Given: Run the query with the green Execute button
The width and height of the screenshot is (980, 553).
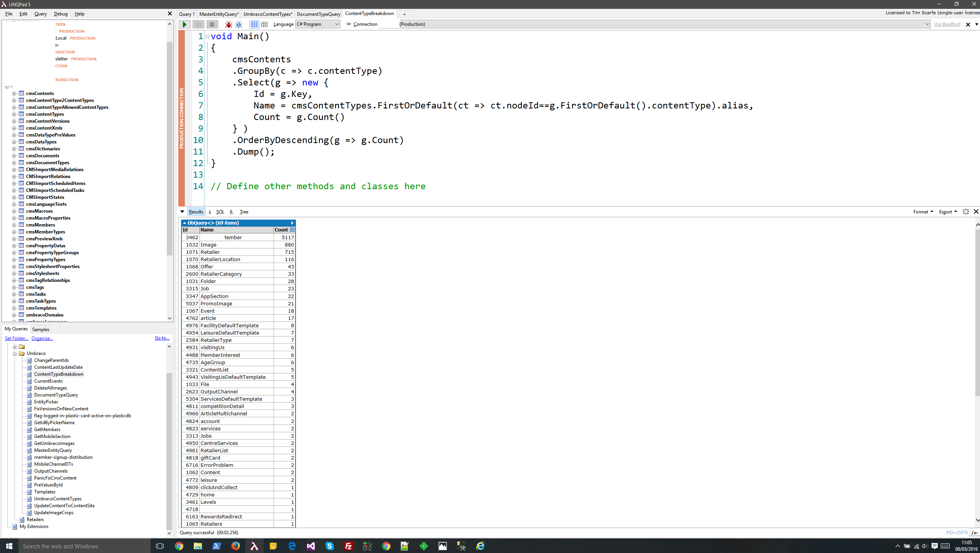Looking at the screenshot, I should click(x=184, y=24).
